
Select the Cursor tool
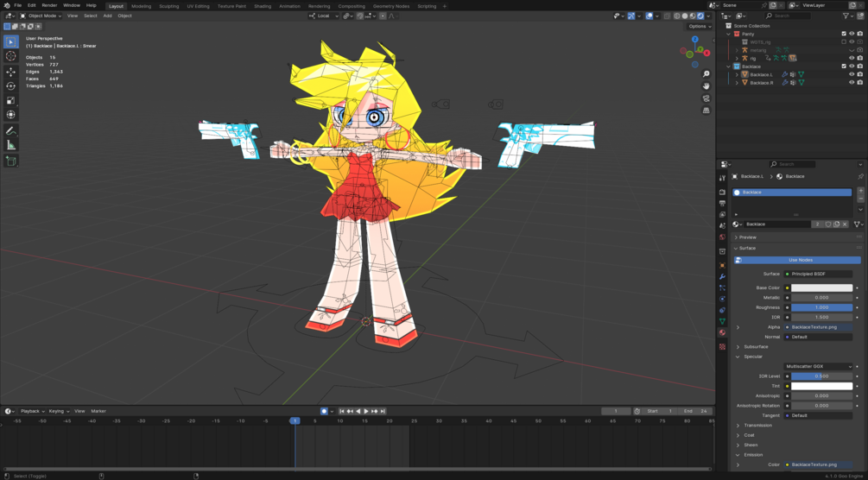tap(10, 56)
